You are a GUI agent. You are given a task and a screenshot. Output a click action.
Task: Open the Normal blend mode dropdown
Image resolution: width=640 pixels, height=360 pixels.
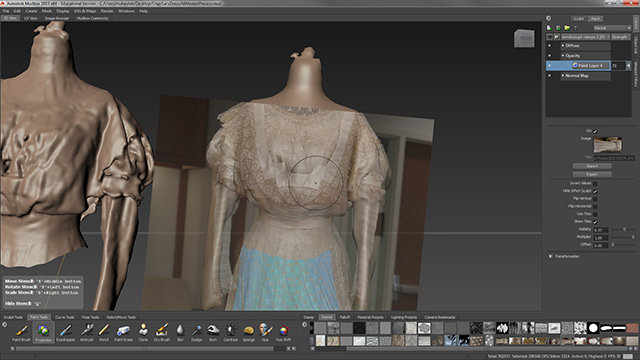click(x=612, y=28)
